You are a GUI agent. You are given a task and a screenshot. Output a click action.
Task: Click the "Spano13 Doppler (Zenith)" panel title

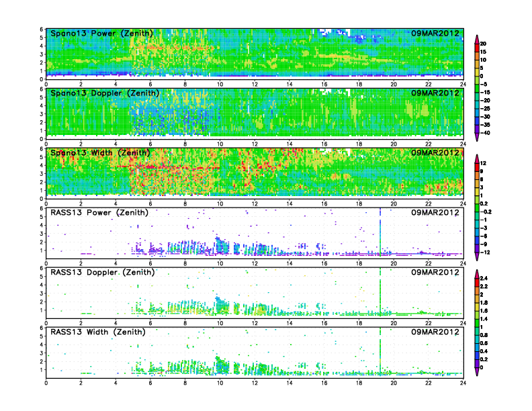click(x=105, y=93)
